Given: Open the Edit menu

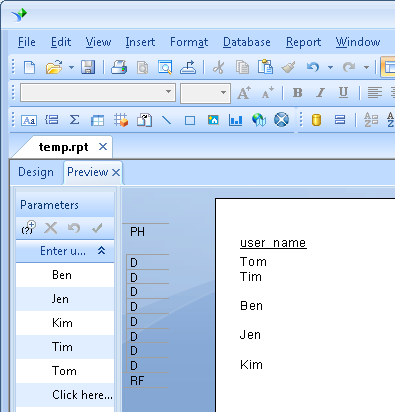Looking at the screenshot, I should click(x=61, y=42).
